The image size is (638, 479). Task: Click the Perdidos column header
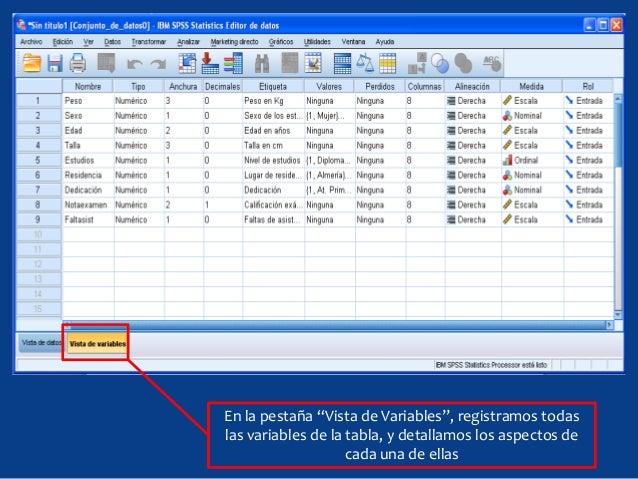point(380,86)
